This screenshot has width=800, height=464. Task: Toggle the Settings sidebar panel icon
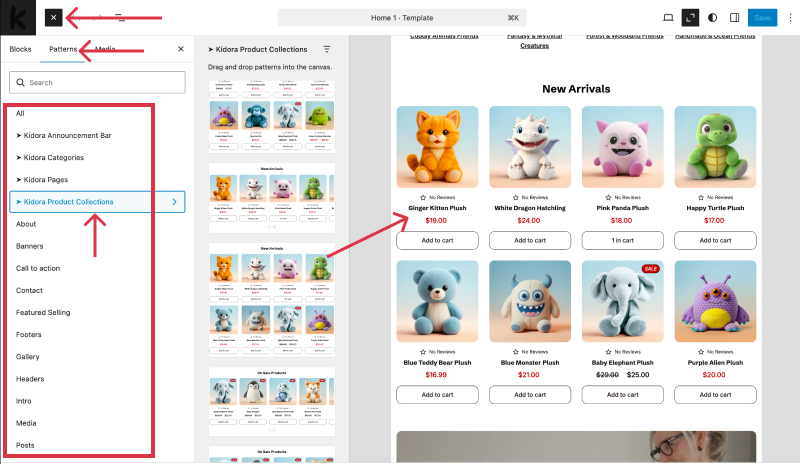(x=734, y=17)
